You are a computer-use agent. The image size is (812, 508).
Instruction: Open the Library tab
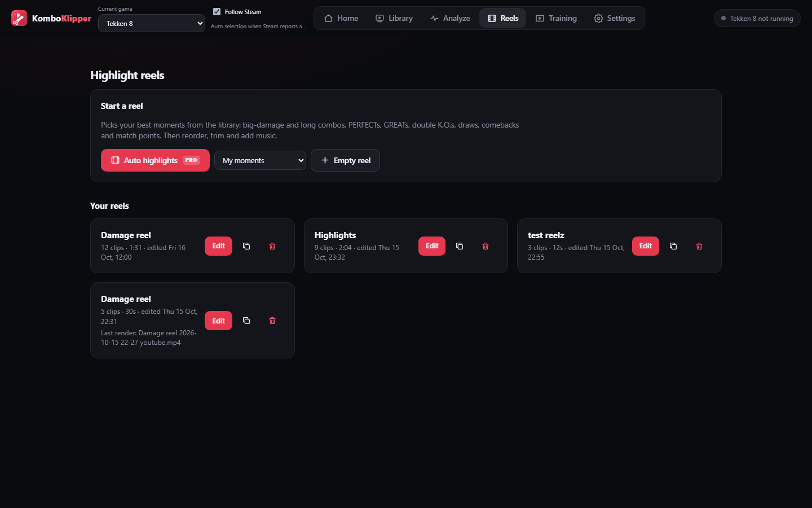[x=394, y=18]
